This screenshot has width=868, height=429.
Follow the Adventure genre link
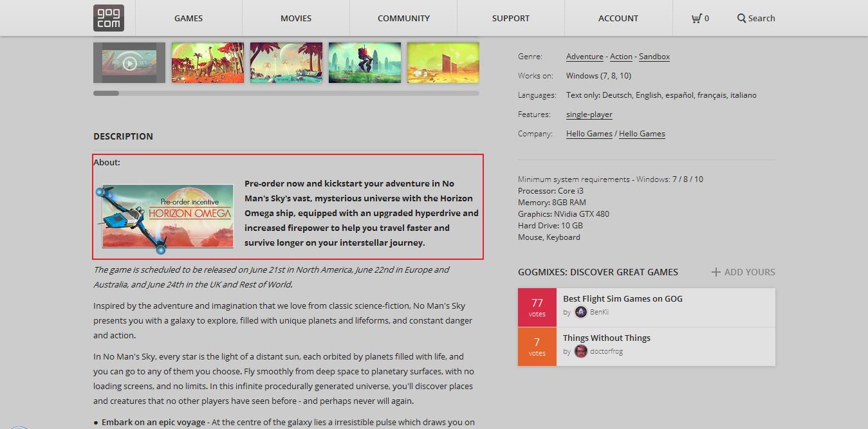pyautogui.click(x=585, y=57)
